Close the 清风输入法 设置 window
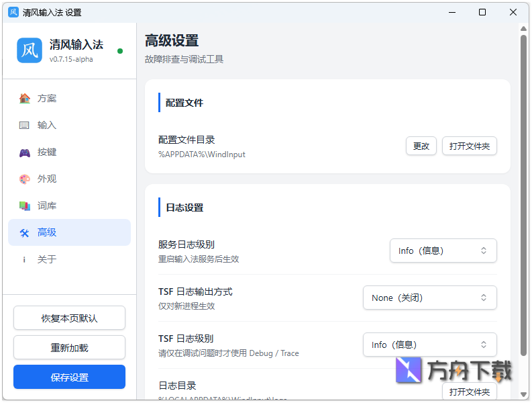The width and height of the screenshot is (532, 403). tap(513, 12)
